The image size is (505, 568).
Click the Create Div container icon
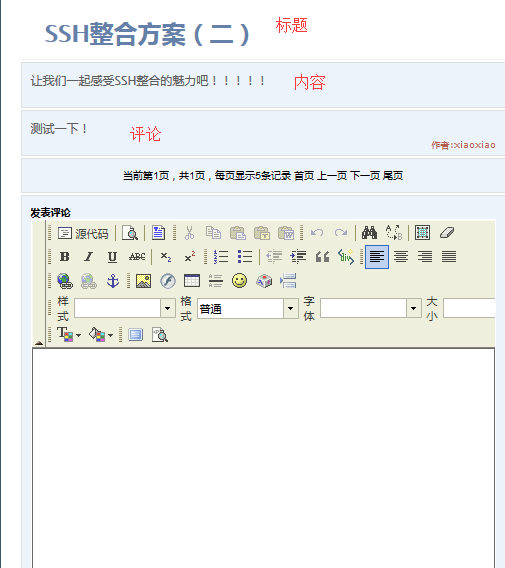tap(346, 257)
